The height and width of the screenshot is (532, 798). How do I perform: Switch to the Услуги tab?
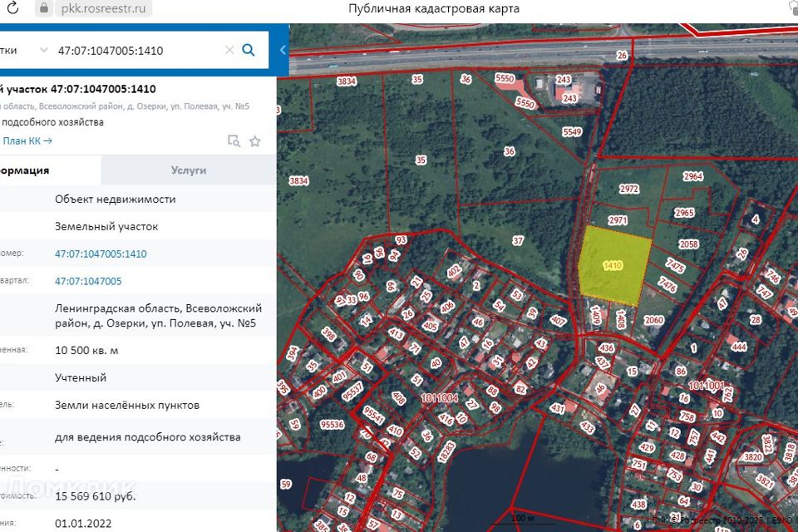(188, 170)
